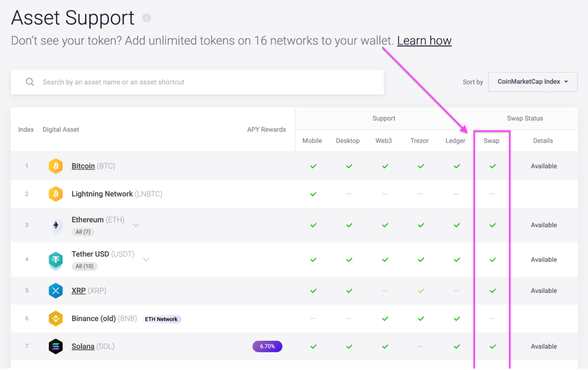Click the APY Rewards column header
Image resolution: width=588 pixels, height=370 pixels.
pyautogui.click(x=267, y=130)
